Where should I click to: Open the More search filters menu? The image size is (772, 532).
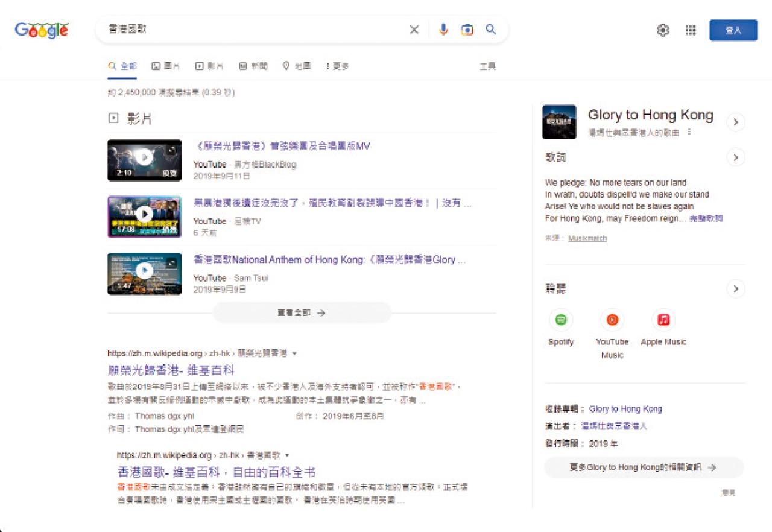click(x=337, y=66)
